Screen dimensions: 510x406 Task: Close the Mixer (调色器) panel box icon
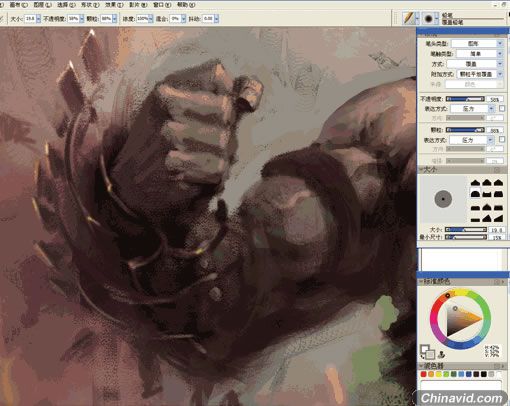(497, 366)
